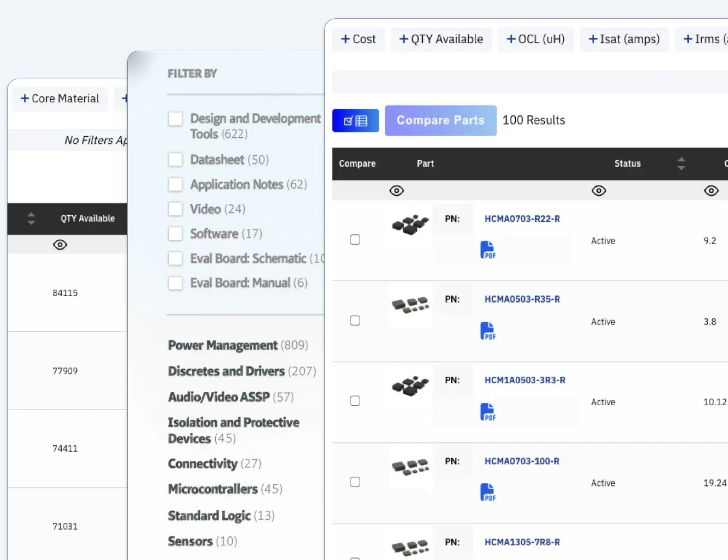Open part link HCMA1305-7R8-R

(x=522, y=542)
